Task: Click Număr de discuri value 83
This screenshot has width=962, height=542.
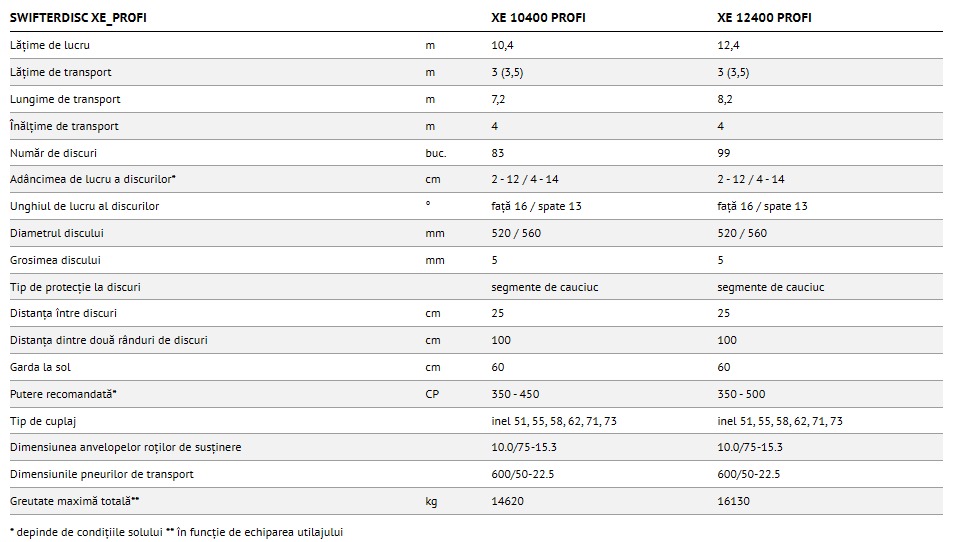Action: (x=498, y=153)
